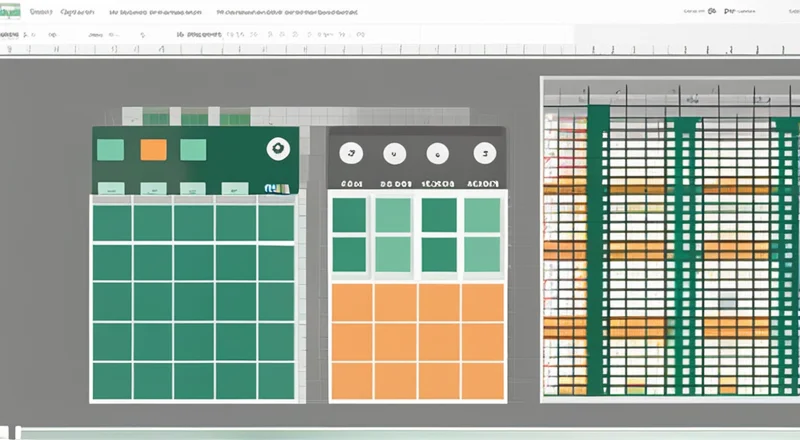This screenshot has height=440, width=800.
Task: Select the second small tab at the bottom of the green header
Action: (x=152, y=187)
